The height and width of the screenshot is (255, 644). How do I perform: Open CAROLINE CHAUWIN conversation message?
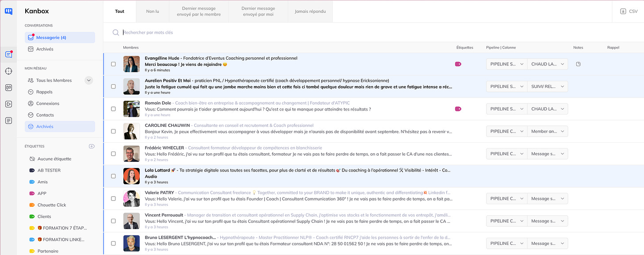(299, 132)
